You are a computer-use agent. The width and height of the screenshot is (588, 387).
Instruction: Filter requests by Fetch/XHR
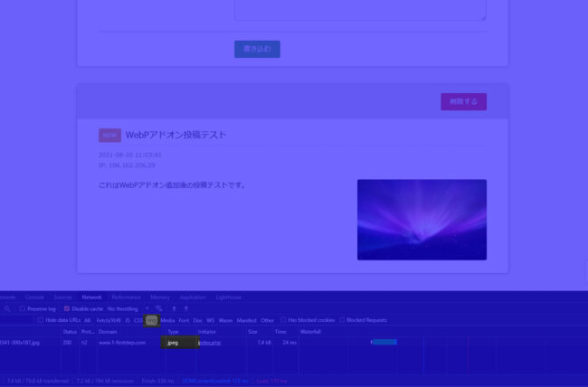click(109, 320)
